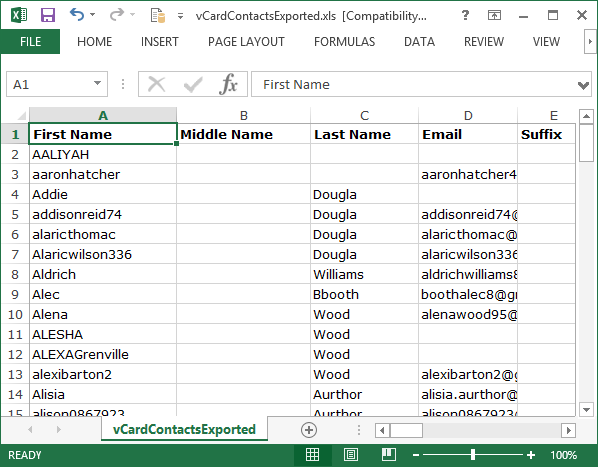The width and height of the screenshot is (598, 467).
Task: Select column A header
Action: [x=103, y=115]
